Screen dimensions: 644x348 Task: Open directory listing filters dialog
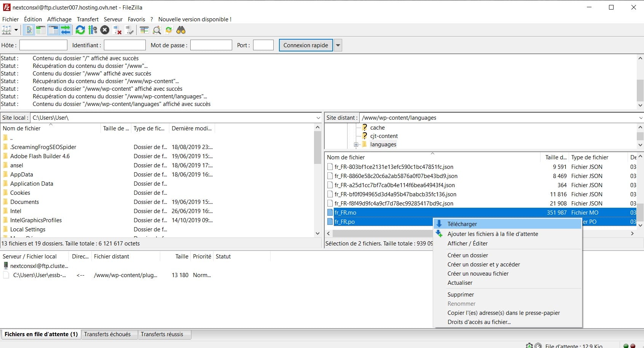144,30
